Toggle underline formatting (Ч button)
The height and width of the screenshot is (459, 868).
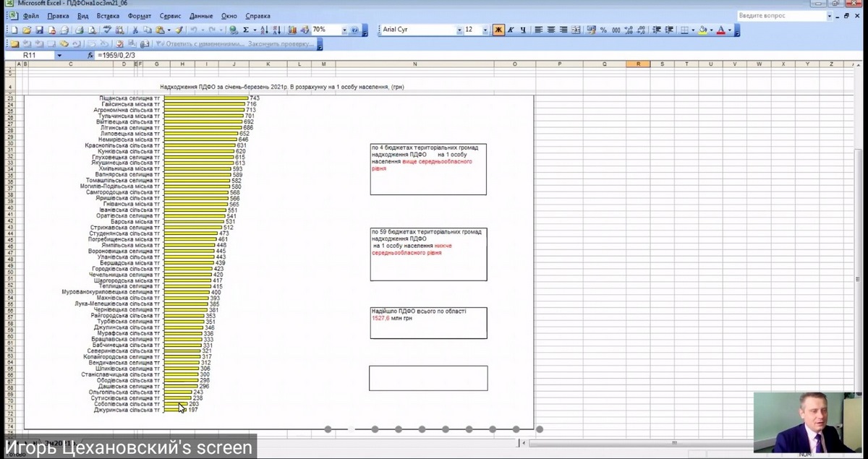522,30
